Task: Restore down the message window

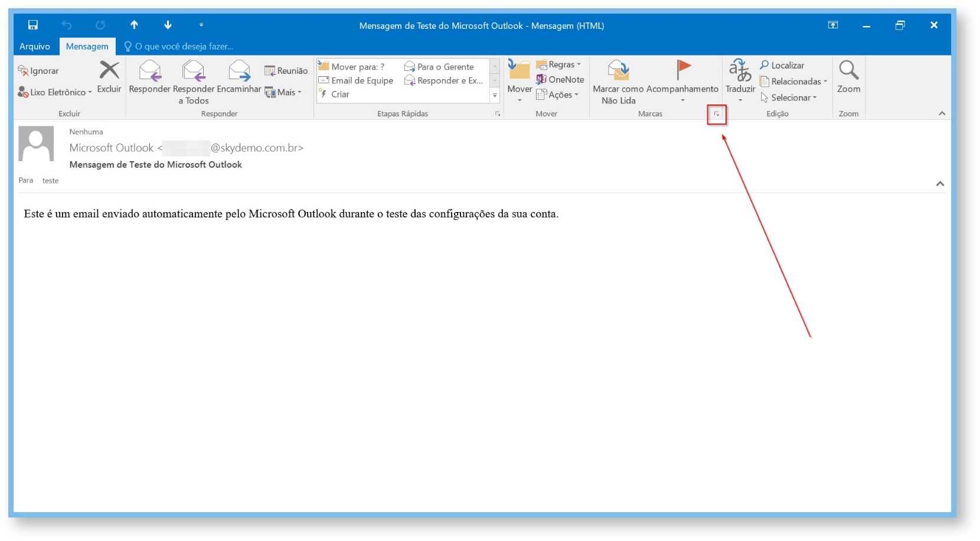Action: tap(900, 25)
